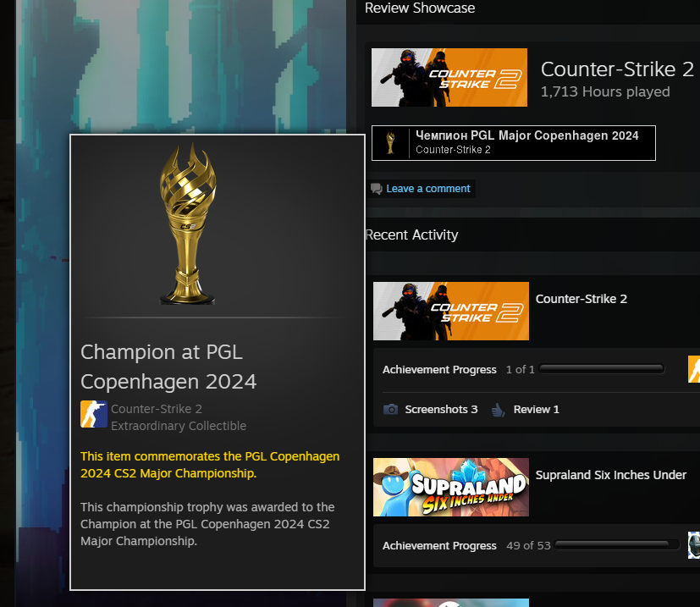Click the Counter-Strike 2 game icon in popup
700x607 pixels.
pyautogui.click(x=94, y=414)
